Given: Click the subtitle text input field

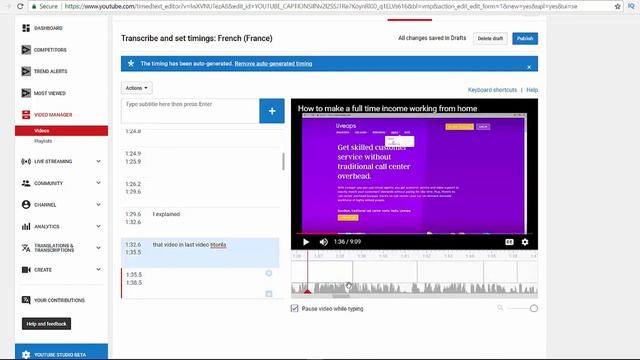Looking at the screenshot, I should 190,111.
